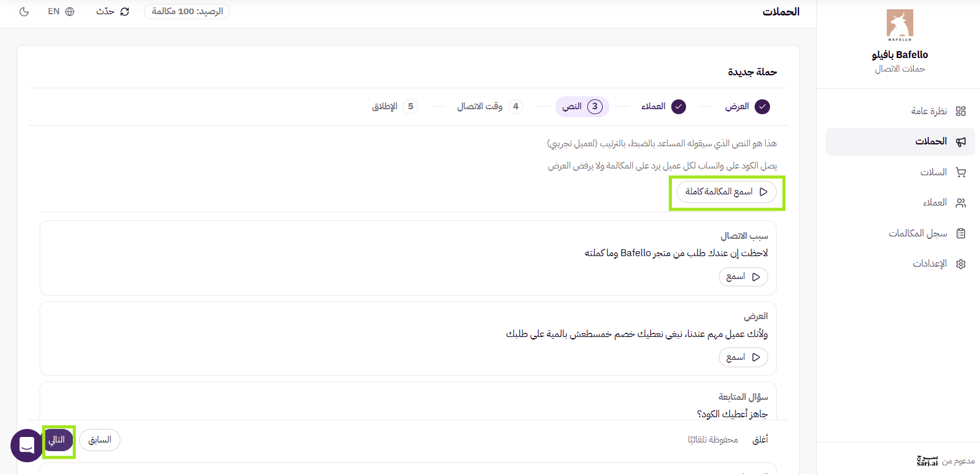
Task: Click the follow-up text جاهز أعطيك الكود؟
Action: [x=732, y=414]
